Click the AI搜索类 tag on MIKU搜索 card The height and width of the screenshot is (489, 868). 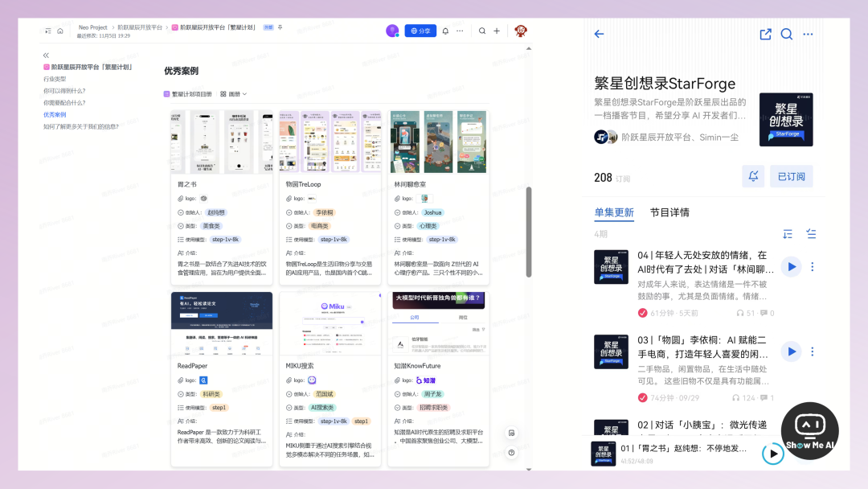322,408
